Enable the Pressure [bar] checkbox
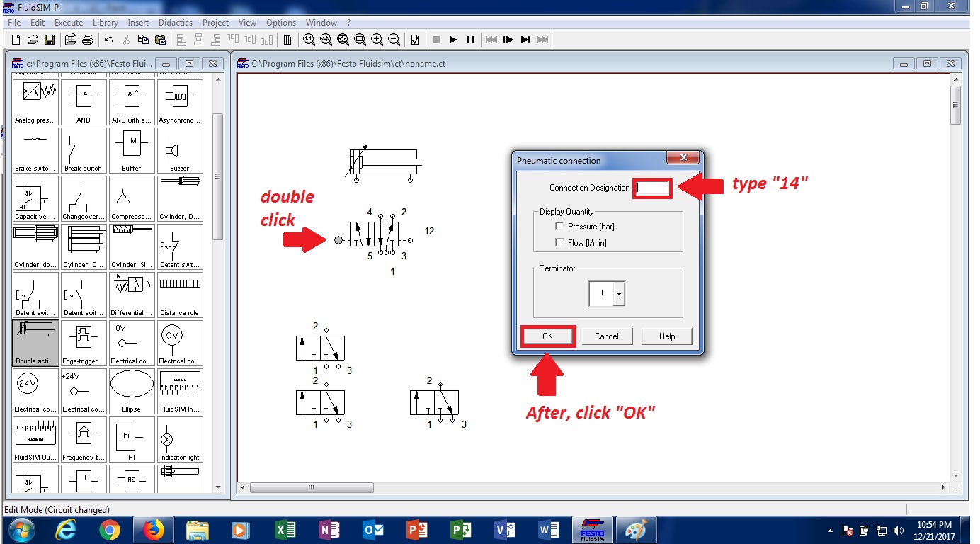 pos(560,227)
